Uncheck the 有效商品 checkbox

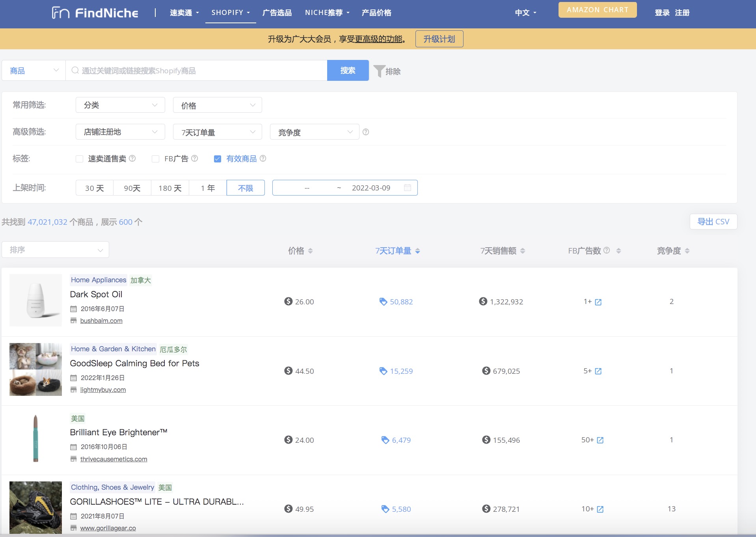tap(218, 159)
